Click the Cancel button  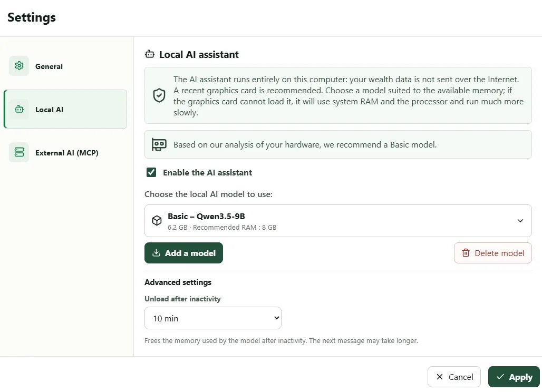(454, 377)
